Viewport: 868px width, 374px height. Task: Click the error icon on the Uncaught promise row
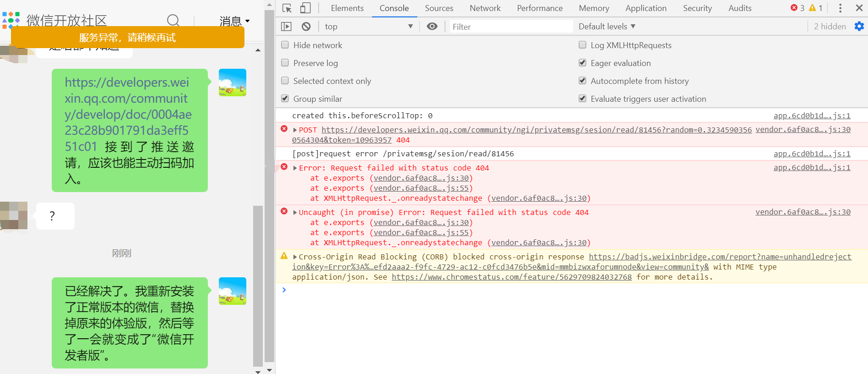[284, 211]
